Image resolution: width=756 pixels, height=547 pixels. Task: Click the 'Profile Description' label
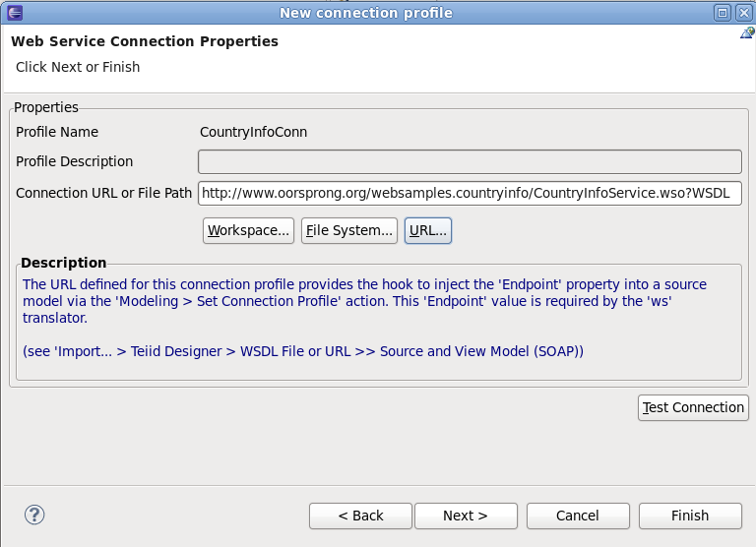75,161
